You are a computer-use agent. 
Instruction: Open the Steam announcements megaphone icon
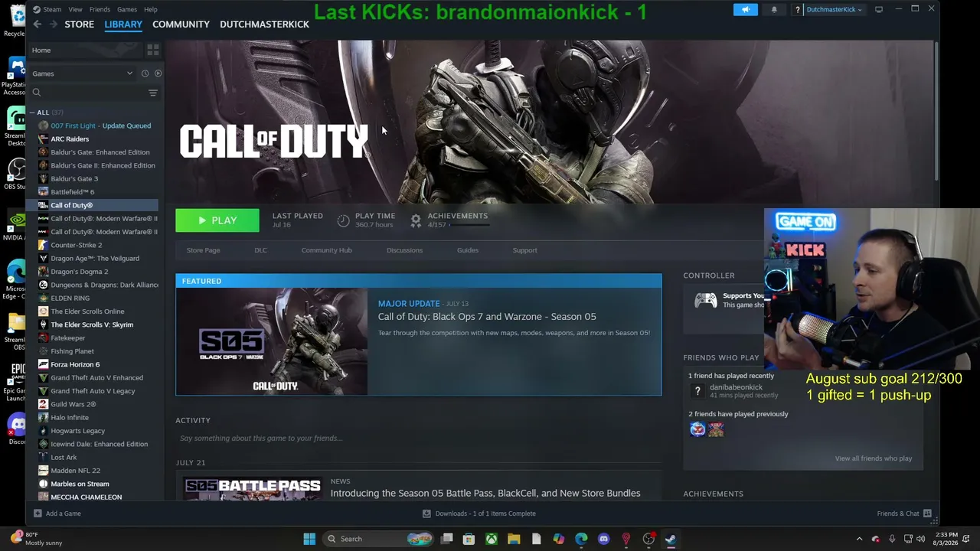(746, 9)
